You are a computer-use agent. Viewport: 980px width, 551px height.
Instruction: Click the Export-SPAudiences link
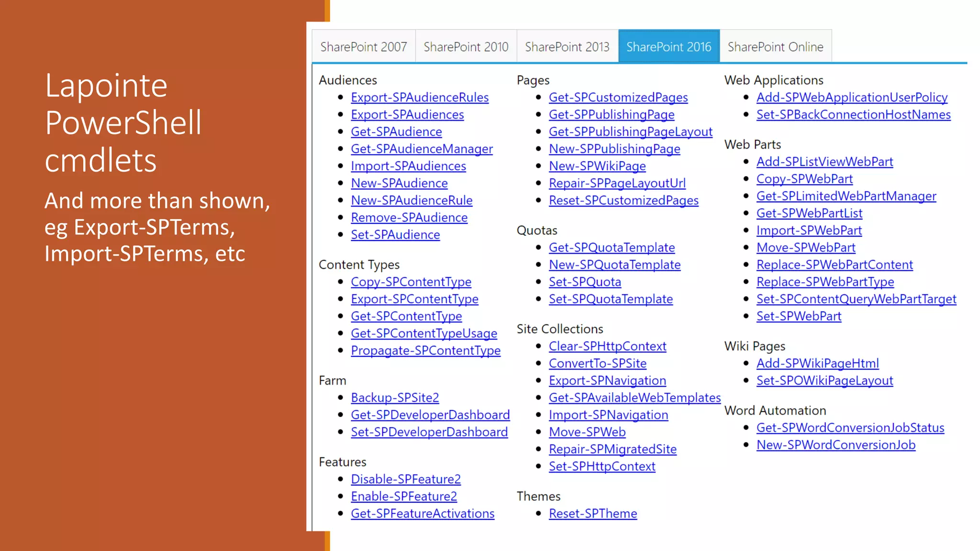point(407,115)
